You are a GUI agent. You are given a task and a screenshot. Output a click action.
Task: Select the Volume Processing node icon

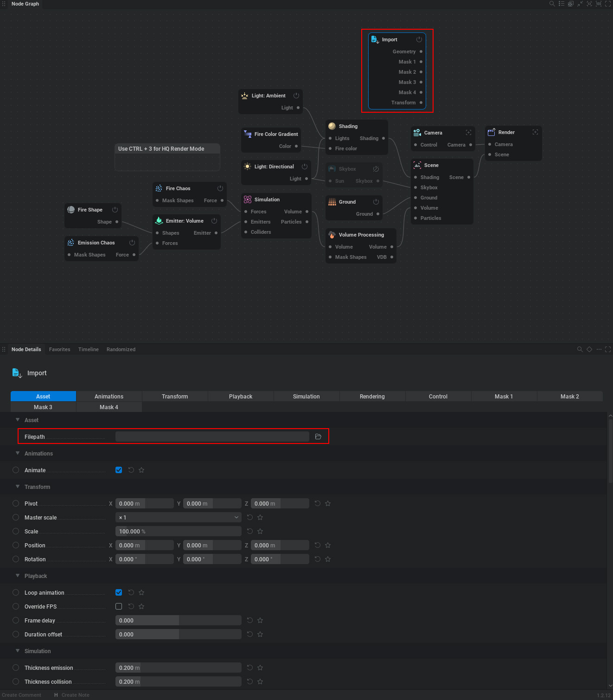click(x=332, y=235)
